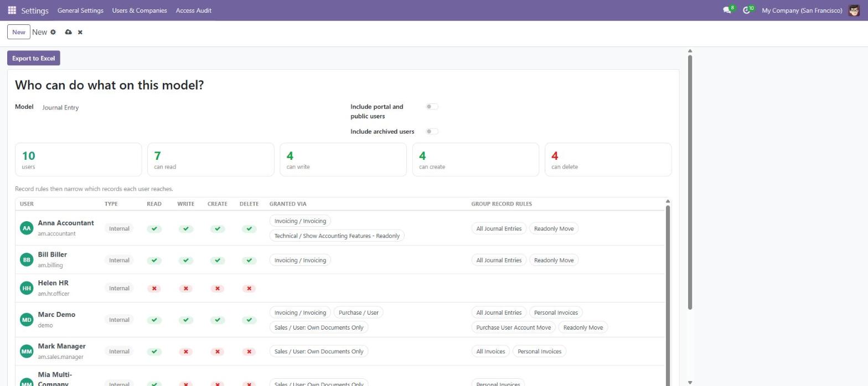Image resolution: width=868 pixels, height=386 pixels.
Task: Click Anna Accountant's green Read checkmark
Action: tap(154, 228)
